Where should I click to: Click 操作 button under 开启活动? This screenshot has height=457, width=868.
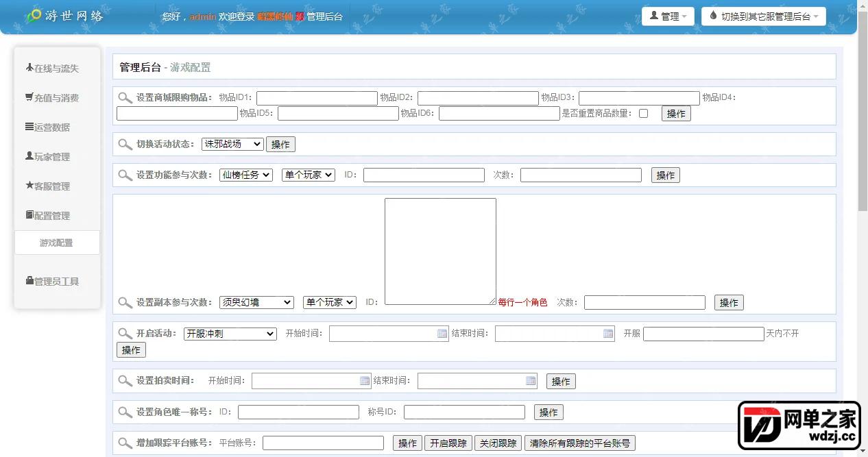click(x=131, y=350)
